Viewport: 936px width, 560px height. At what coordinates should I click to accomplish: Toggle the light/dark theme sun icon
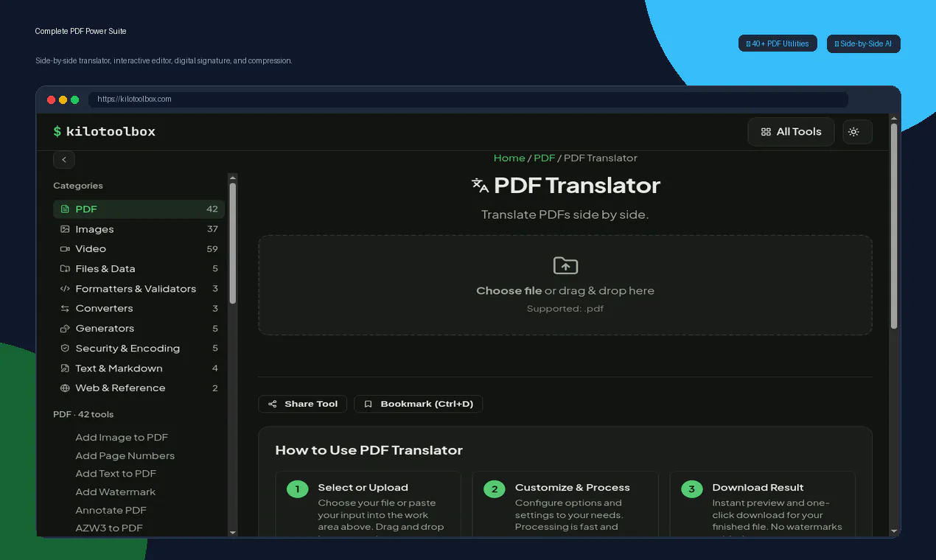point(853,132)
